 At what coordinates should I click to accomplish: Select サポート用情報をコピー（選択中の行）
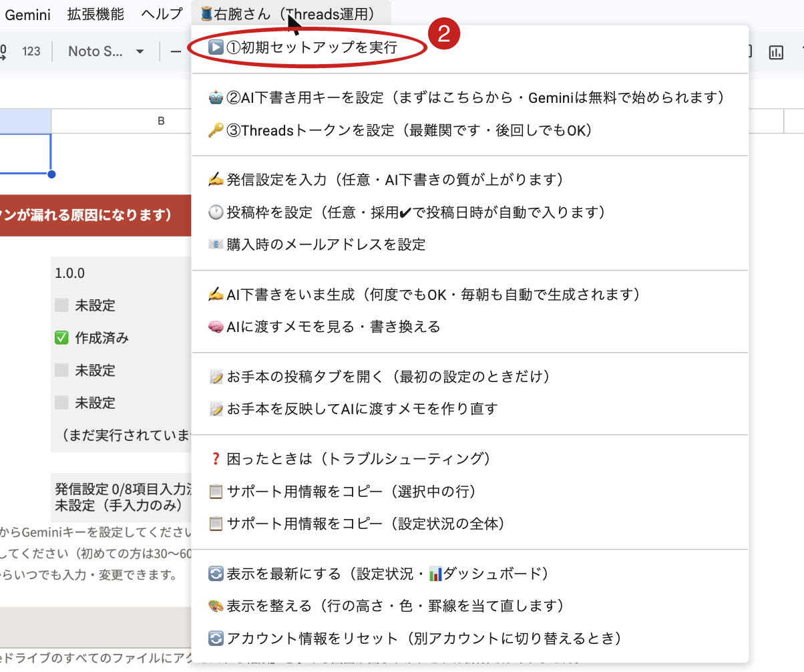(x=470, y=492)
